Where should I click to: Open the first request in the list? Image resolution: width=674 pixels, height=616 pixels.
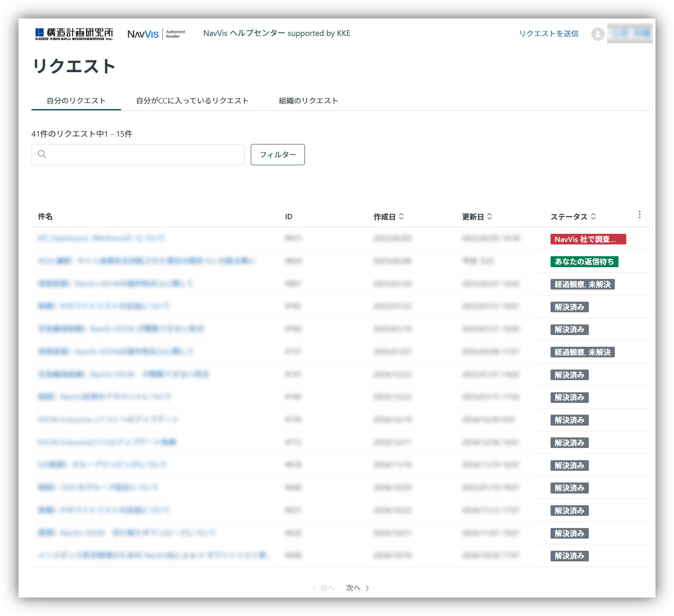click(x=101, y=238)
